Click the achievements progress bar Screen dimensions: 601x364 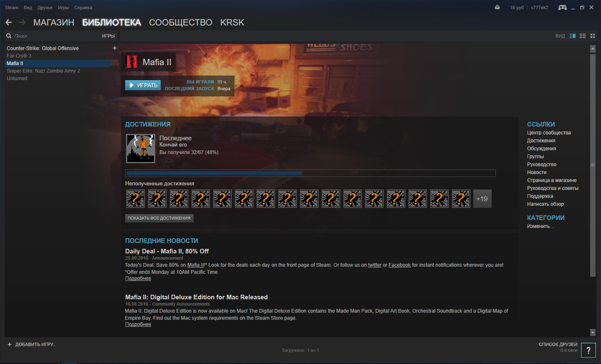(x=311, y=173)
